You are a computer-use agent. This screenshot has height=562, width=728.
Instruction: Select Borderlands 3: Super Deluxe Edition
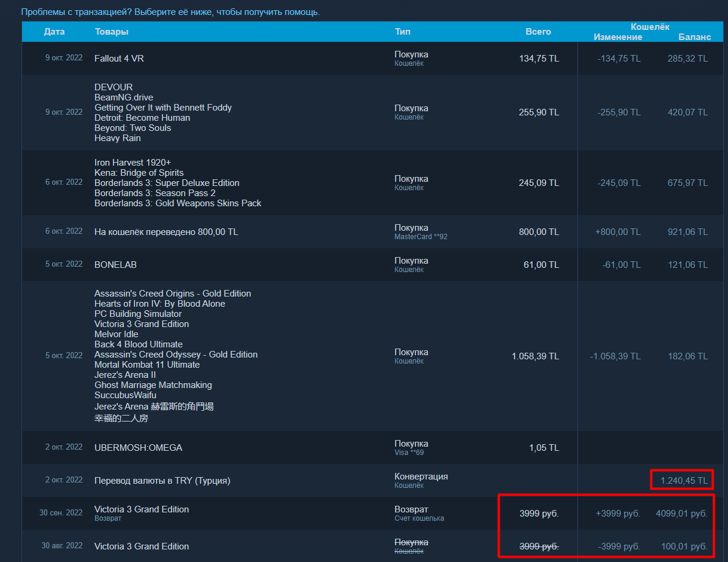[167, 183]
